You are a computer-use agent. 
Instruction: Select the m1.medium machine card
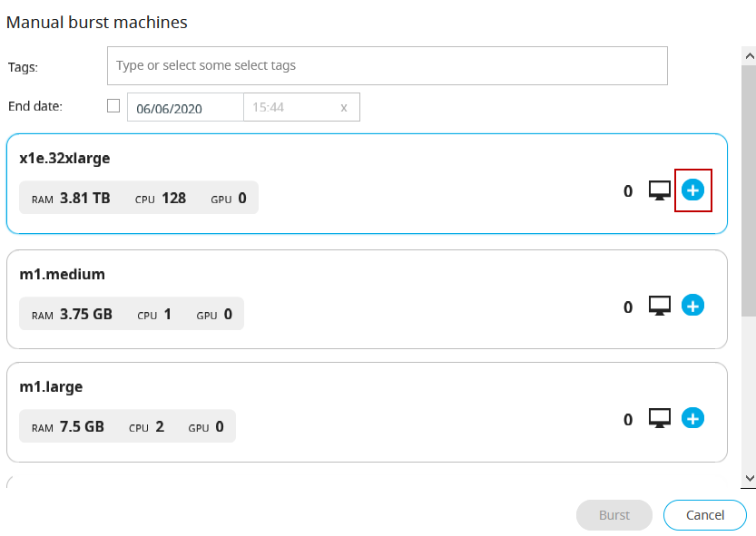408,274
